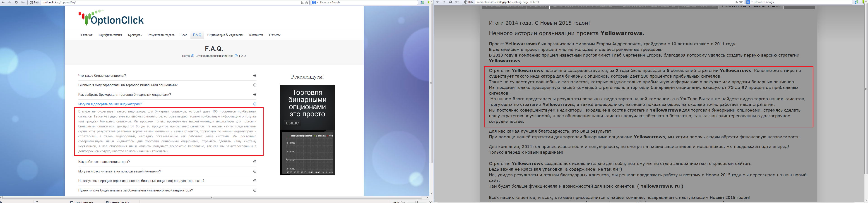The height and width of the screenshot is (203, 868).
Task: Focus the zarabotoknaforex.blogspot.ru address field
Action: click(604, 2)
